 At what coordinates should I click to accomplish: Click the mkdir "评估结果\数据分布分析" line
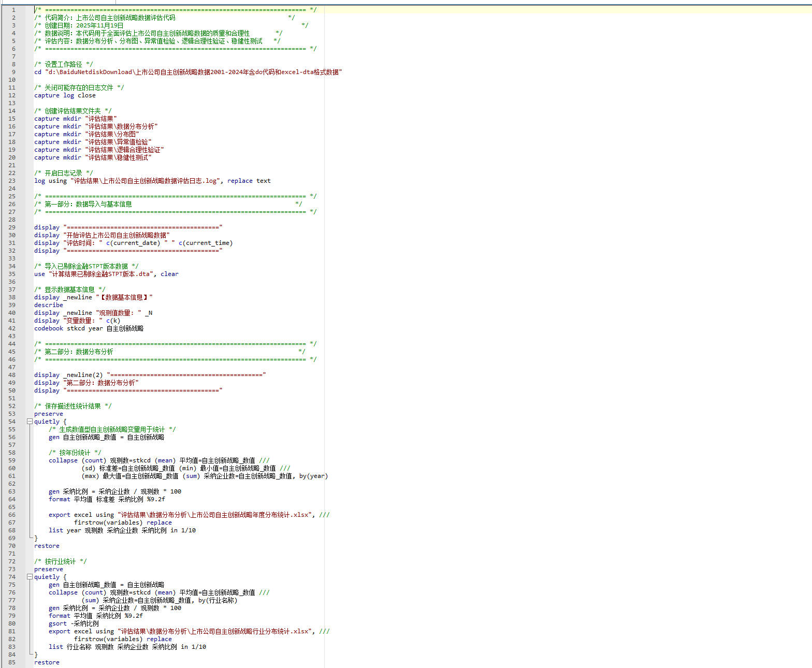(96, 126)
